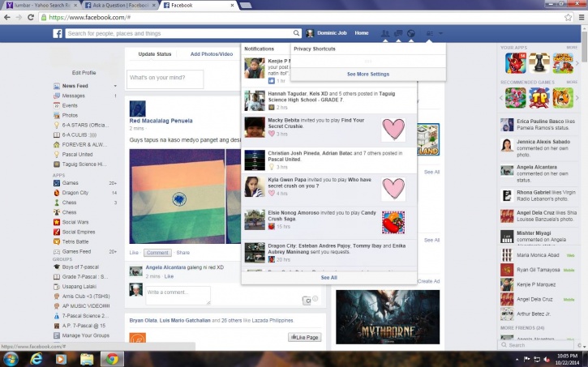Click Share link under flag post
Viewport: 588px width, 367px height.
point(183,253)
